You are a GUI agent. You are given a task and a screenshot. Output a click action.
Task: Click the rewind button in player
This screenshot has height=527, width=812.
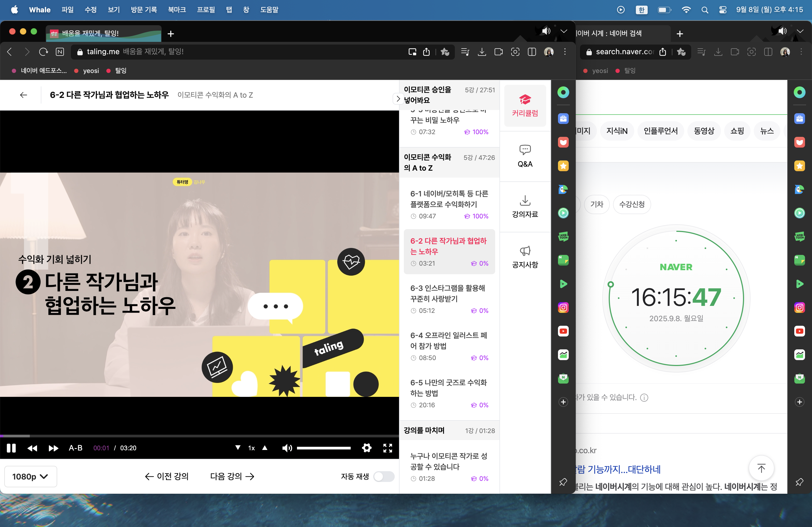click(32, 448)
